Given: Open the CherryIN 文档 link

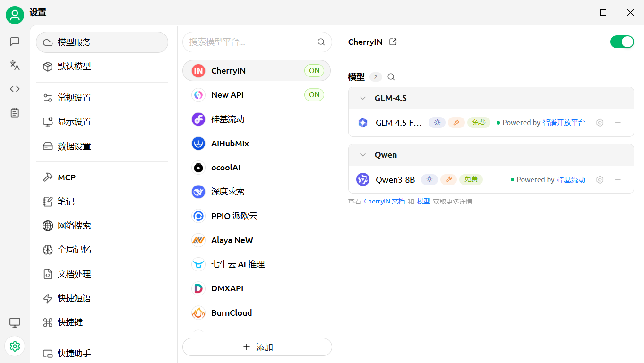Looking at the screenshot, I should click(x=384, y=202).
